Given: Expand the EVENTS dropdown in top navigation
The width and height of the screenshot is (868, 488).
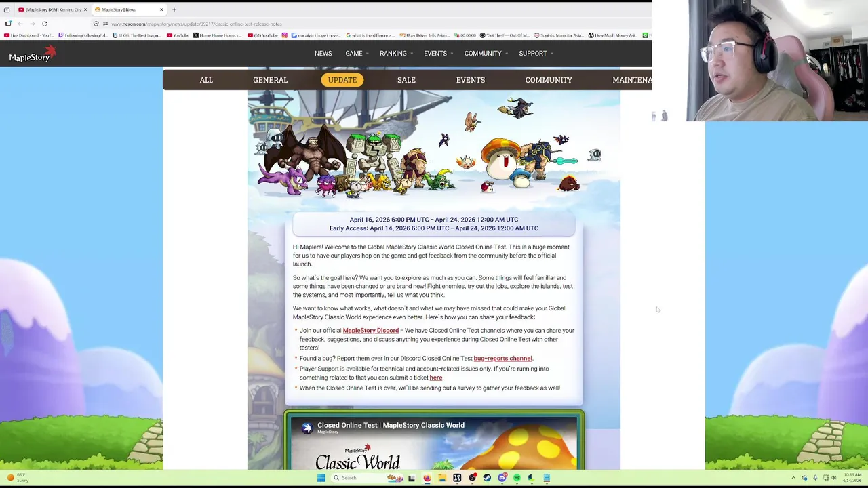Looking at the screenshot, I should click(x=438, y=54).
